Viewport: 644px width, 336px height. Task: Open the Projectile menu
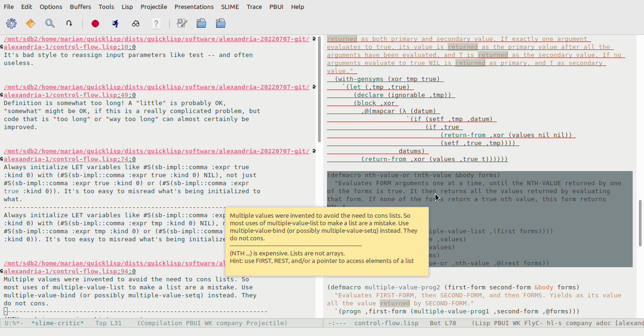(x=154, y=7)
